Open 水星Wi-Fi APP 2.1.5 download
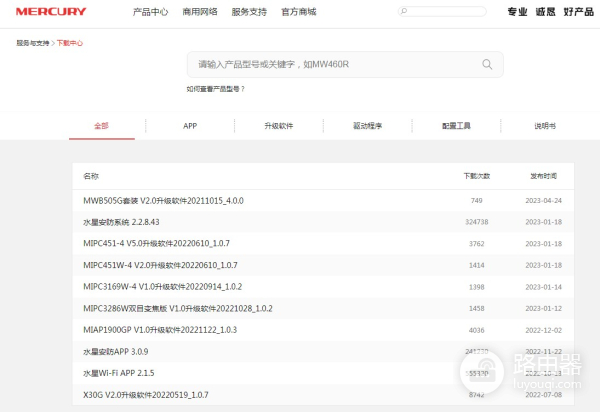Image resolution: width=600 pixels, height=412 pixels. [119, 373]
